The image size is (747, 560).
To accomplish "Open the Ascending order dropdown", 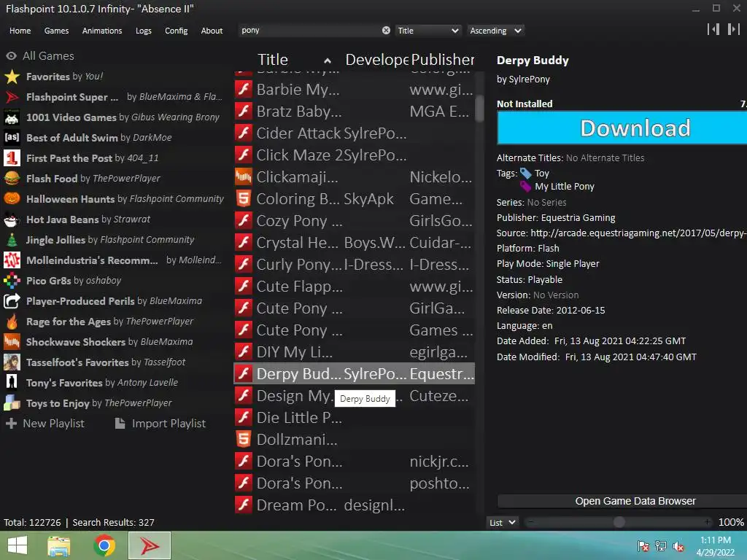I will 495,31.
